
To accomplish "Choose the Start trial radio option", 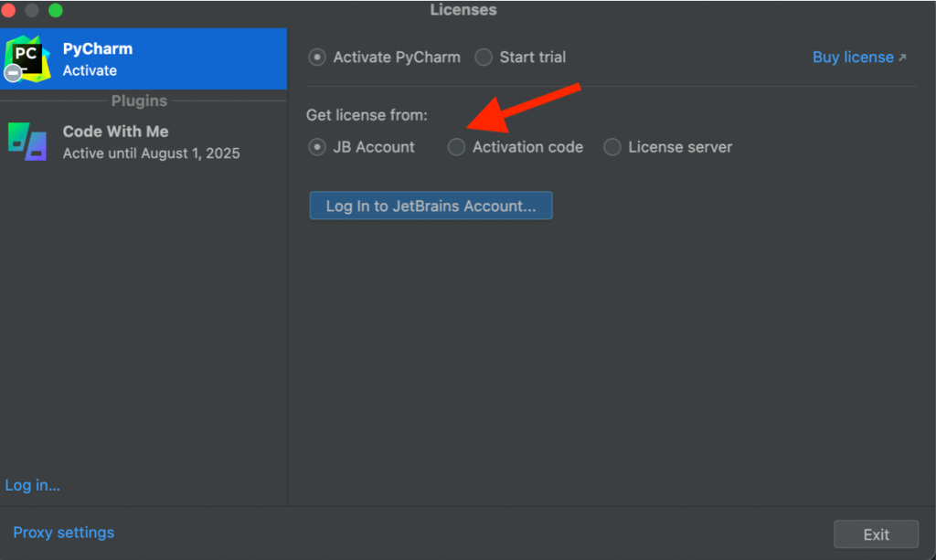I will pos(484,57).
